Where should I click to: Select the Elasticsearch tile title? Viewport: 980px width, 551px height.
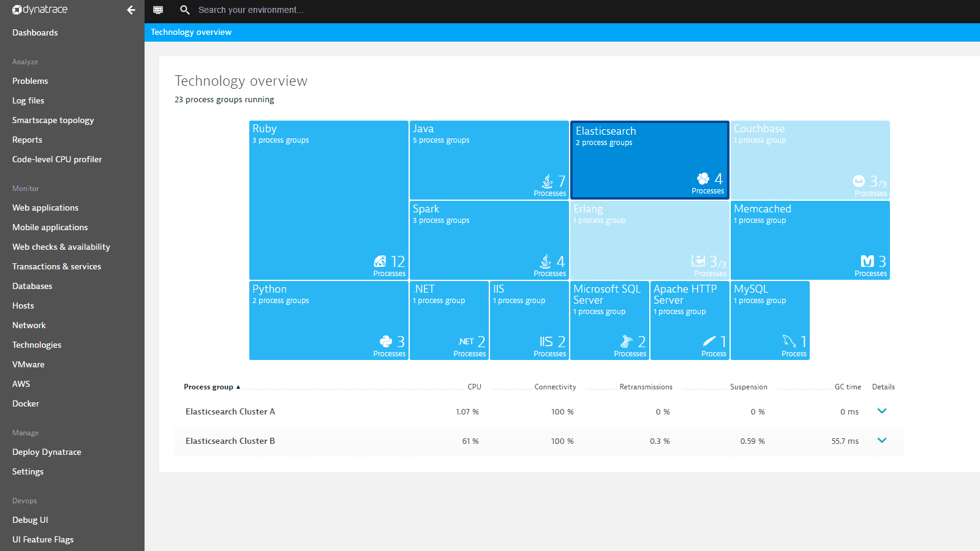(x=606, y=131)
